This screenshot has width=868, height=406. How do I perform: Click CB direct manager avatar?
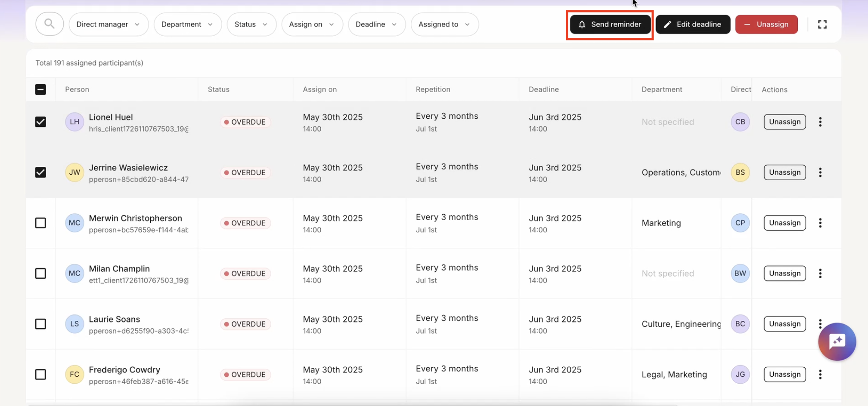click(x=740, y=122)
